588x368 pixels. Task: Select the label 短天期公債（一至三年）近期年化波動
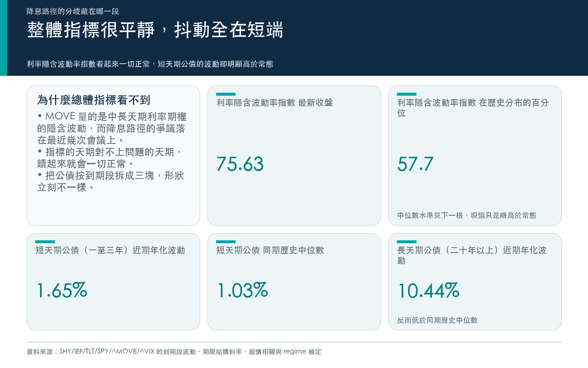point(110,250)
